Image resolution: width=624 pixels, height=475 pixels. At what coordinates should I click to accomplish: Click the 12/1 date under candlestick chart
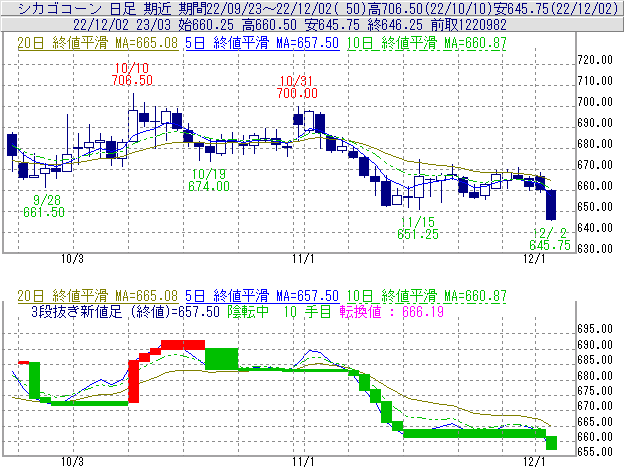click(534, 259)
